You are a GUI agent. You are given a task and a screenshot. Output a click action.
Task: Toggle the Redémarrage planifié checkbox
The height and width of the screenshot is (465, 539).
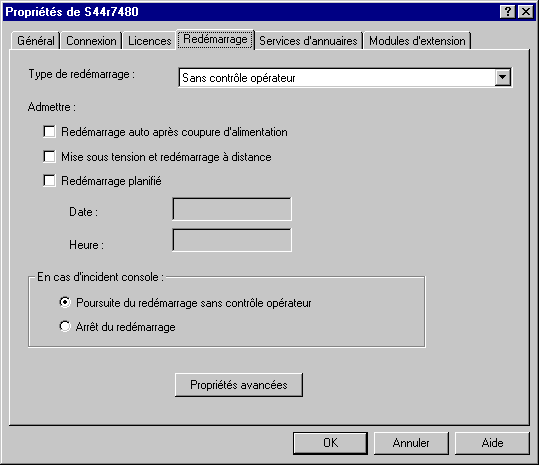(x=50, y=181)
